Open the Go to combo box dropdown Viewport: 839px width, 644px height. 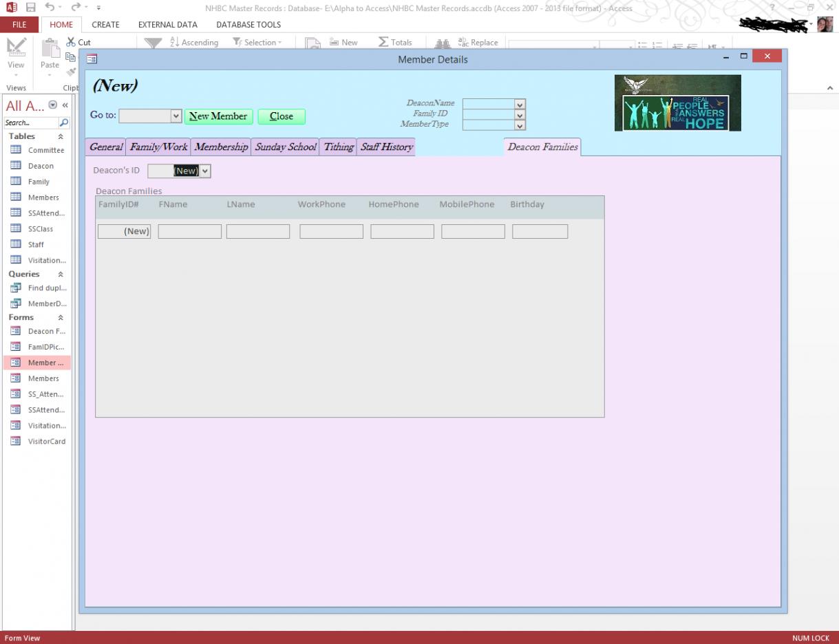pos(176,116)
